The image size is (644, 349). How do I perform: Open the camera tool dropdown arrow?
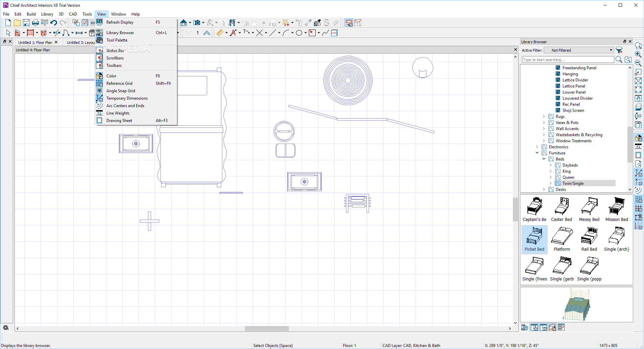click(x=203, y=23)
